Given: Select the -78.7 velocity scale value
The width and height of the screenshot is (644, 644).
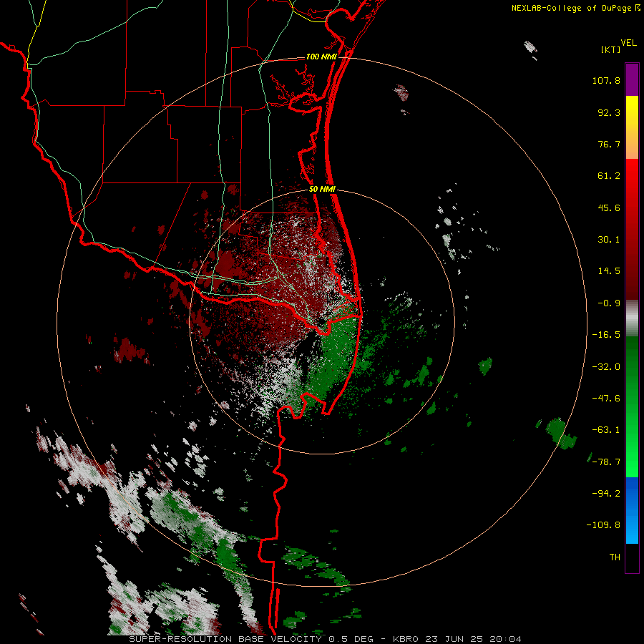Looking at the screenshot, I should pyautogui.click(x=606, y=462).
